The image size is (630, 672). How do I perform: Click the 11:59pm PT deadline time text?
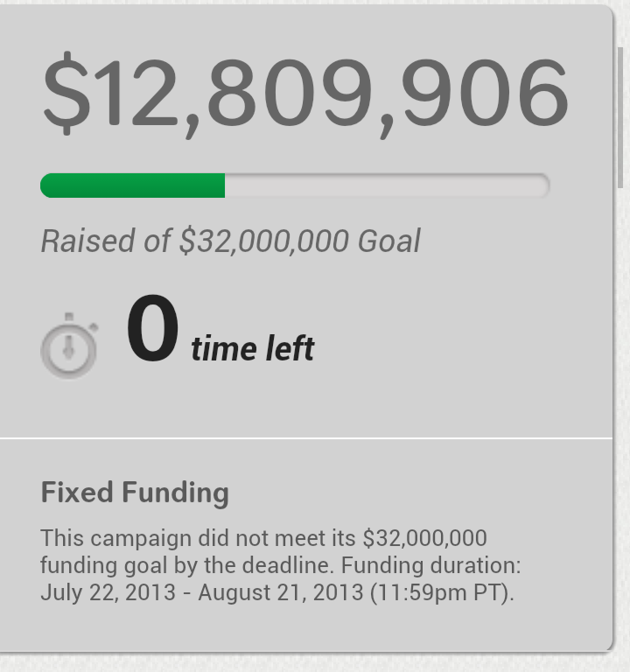(x=441, y=593)
